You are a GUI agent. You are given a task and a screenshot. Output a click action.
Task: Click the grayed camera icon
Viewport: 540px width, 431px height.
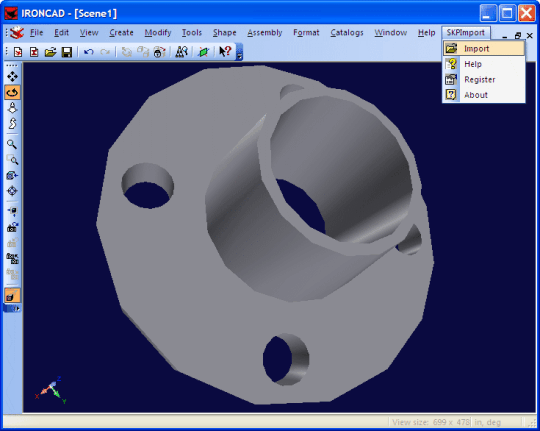[12, 243]
